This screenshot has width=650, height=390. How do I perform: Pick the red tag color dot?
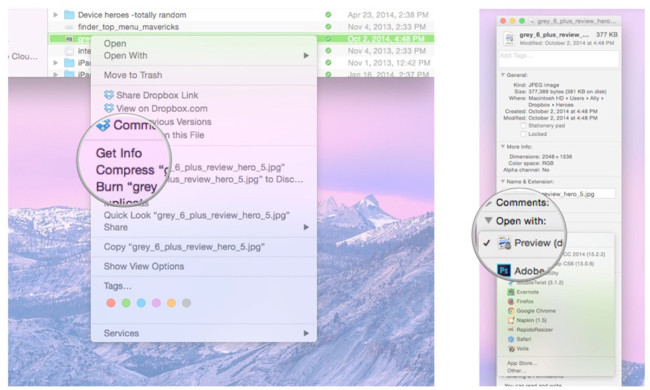111,303
